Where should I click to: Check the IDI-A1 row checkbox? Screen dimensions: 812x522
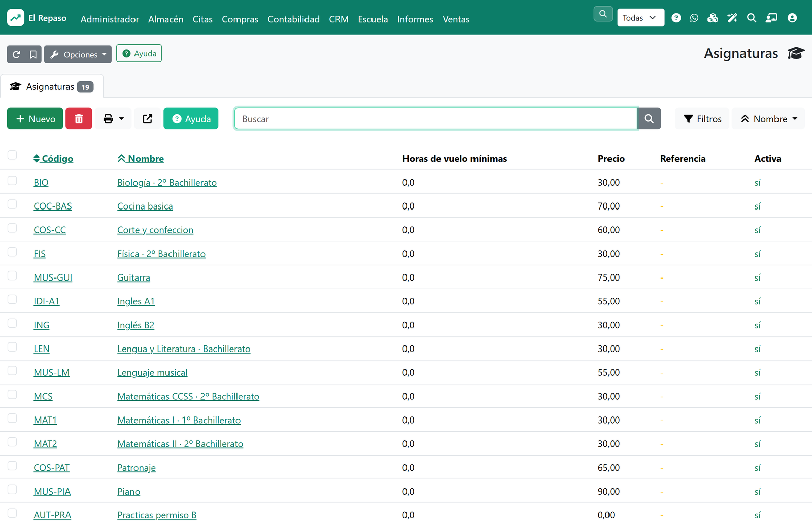12,299
